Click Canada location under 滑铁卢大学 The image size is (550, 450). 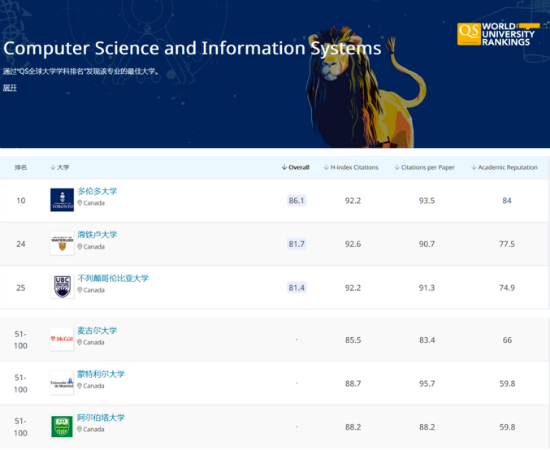coord(91,247)
